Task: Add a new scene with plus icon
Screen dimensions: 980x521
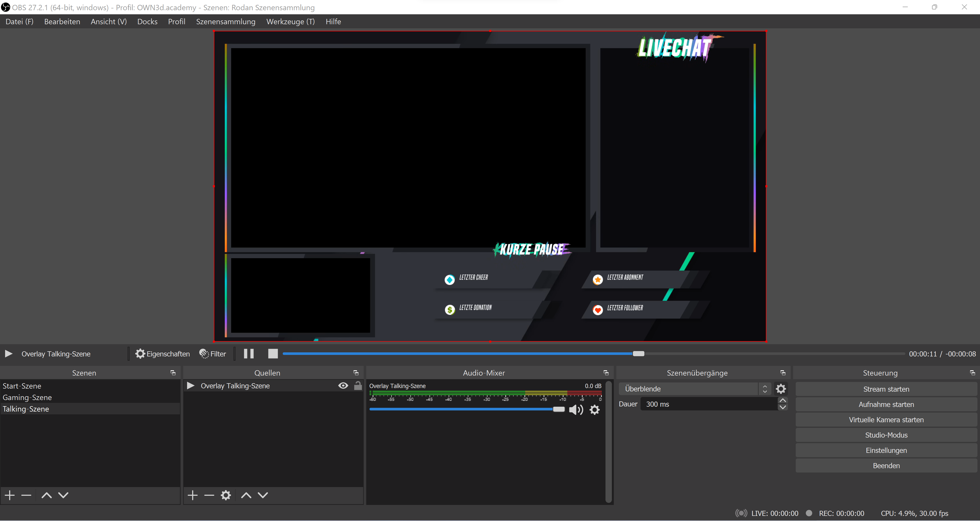Action: click(x=10, y=495)
